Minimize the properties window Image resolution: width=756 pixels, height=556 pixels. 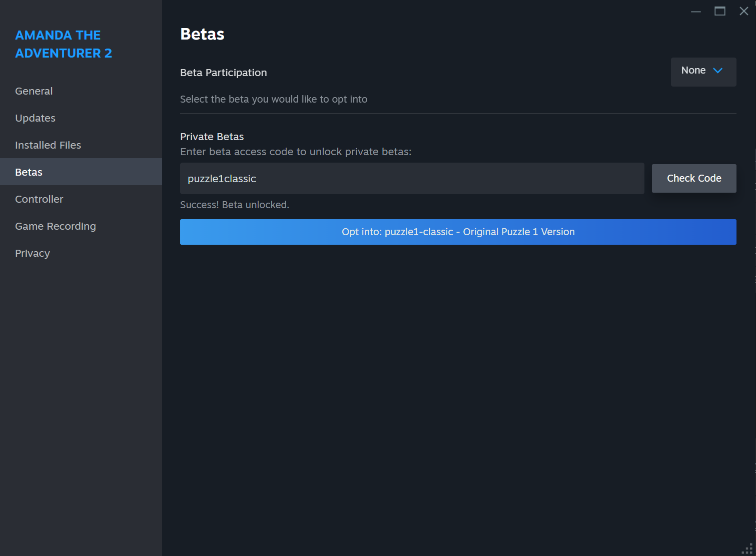click(696, 11)
